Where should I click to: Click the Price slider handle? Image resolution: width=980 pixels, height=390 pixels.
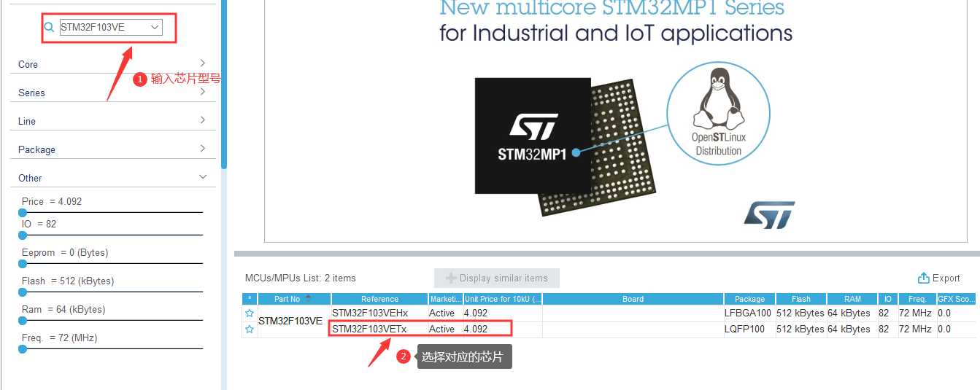[23, 212]
